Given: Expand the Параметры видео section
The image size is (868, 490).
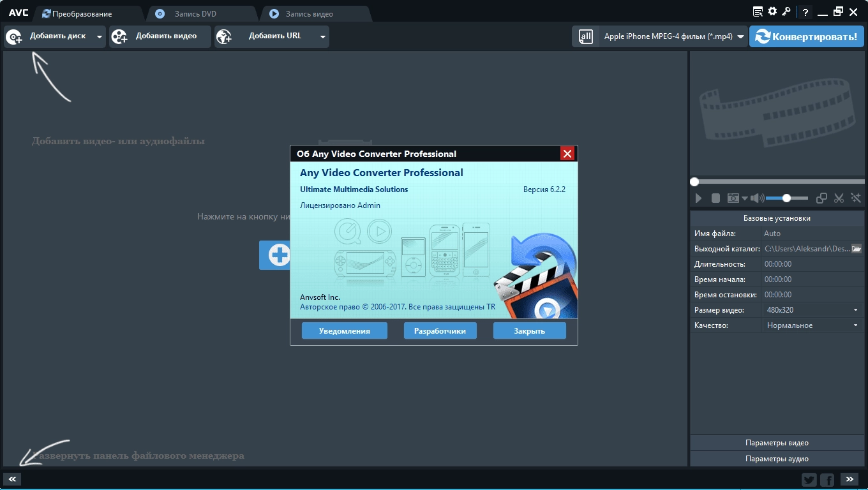Looking at the screenshot, I should click(x=777, y=443).
